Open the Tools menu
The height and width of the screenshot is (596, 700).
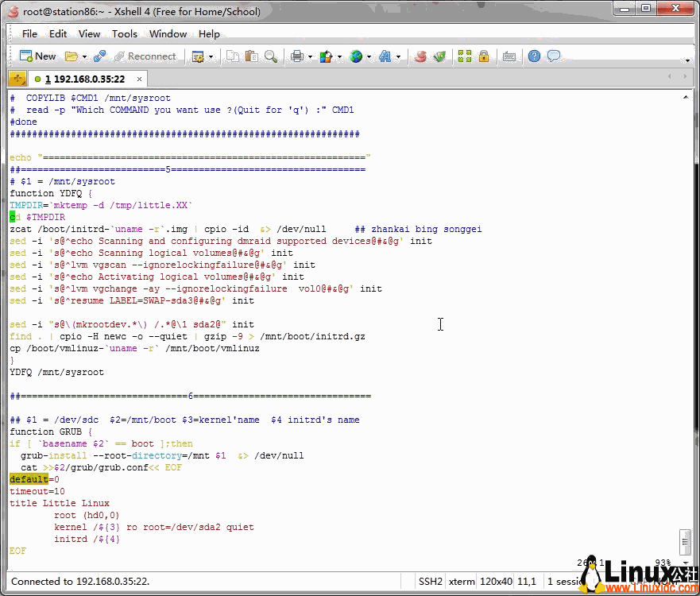(124, 34)
